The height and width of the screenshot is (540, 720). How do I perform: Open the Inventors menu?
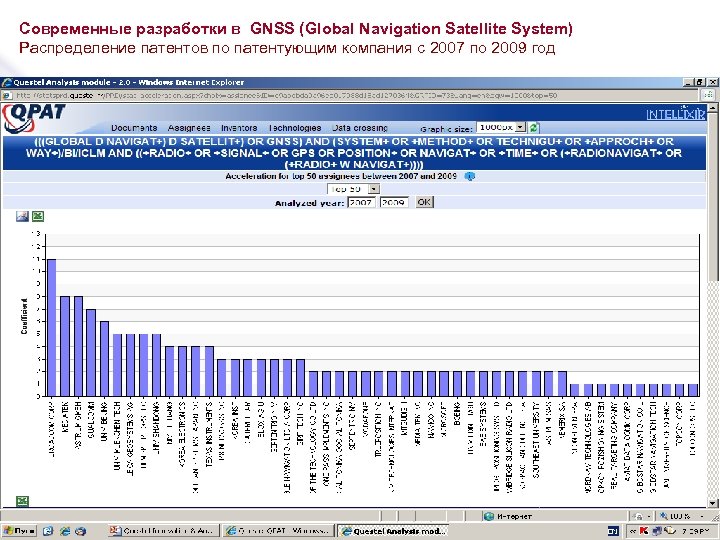tap(239, 128)
